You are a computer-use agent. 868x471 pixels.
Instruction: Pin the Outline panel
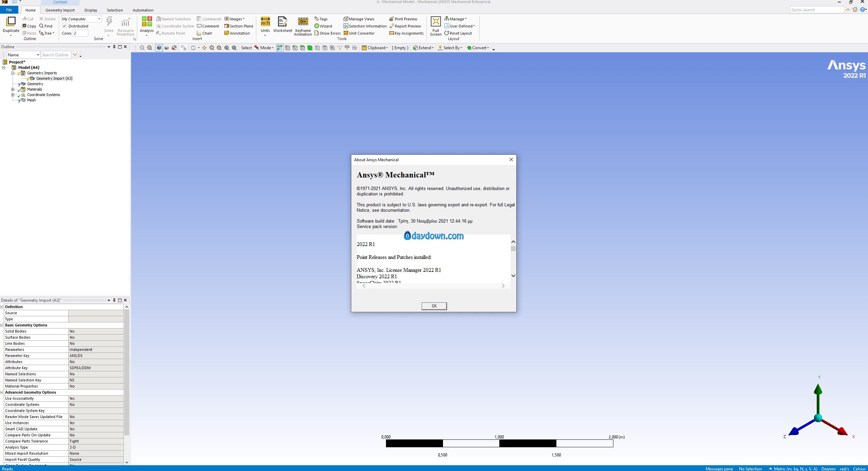114,47
